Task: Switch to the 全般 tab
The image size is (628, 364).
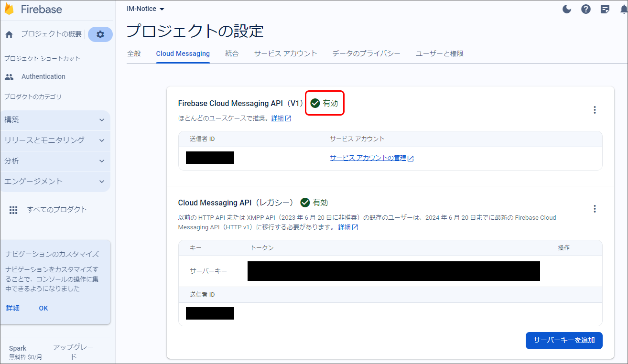Action: point(134,54)
